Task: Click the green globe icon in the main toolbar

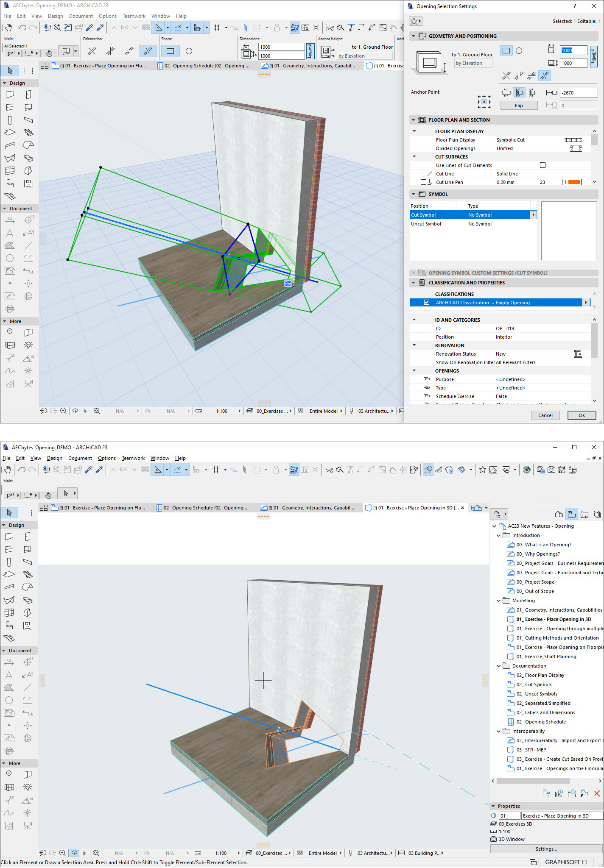Action: tap(527, 470)
